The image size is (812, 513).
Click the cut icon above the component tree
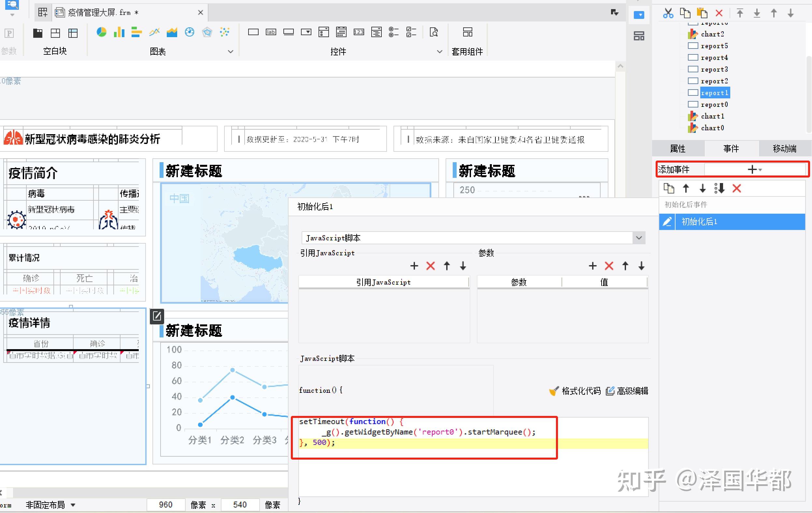pyautogui.click(x=668, y=13)
